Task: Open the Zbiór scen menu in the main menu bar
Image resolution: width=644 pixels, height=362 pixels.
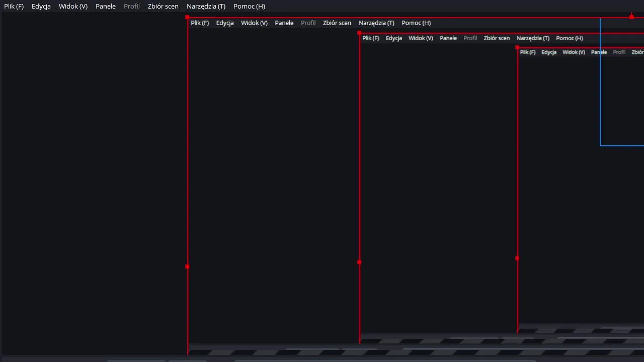Action: (163, 7)
